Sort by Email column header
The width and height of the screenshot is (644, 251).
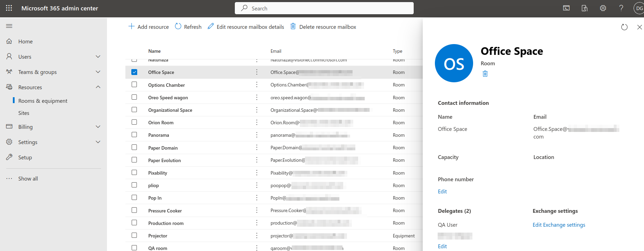pos(276,51)
